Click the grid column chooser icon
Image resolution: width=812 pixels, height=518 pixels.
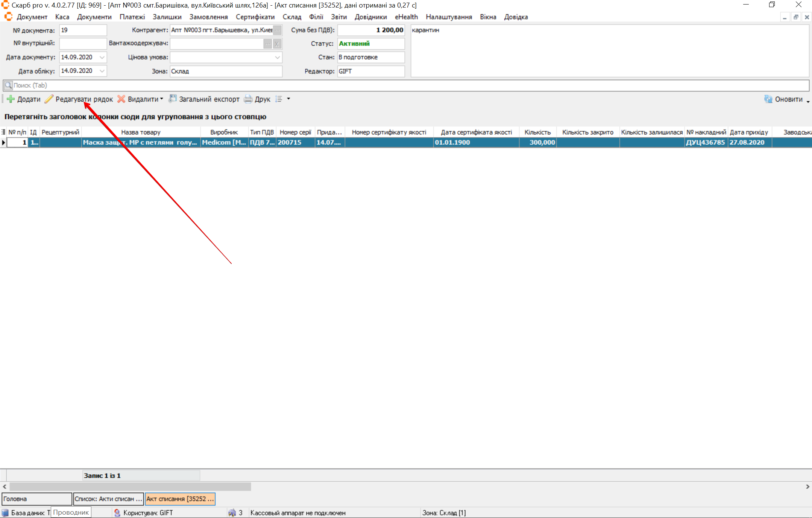[x=3, y=132]
